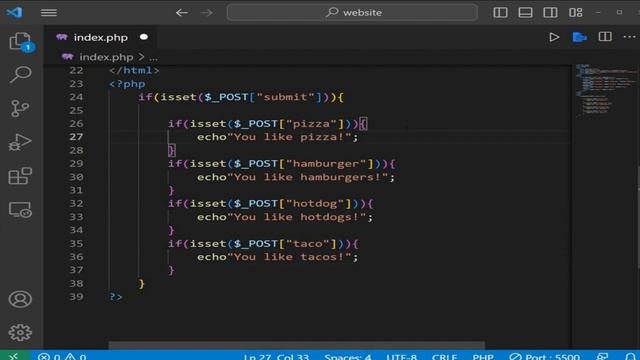Click the "taco" string on line 35

(x=308, y=244)
